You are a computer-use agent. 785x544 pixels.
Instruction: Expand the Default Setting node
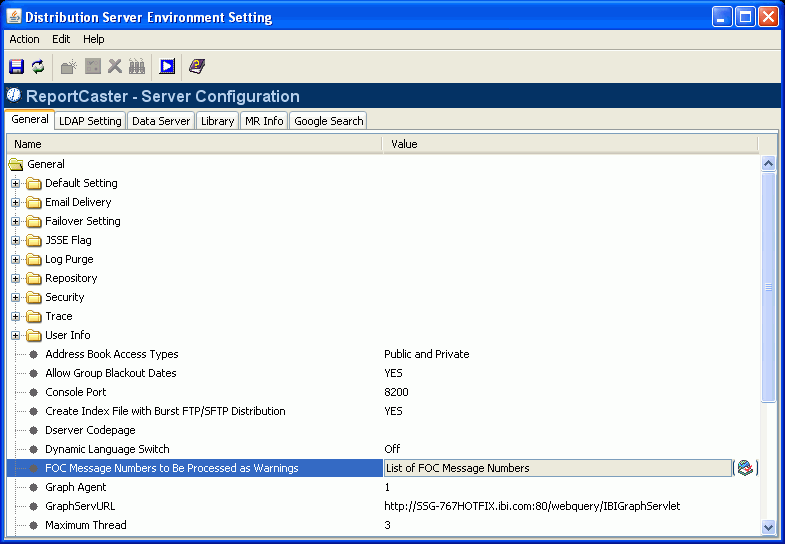[x=16, y=184]
